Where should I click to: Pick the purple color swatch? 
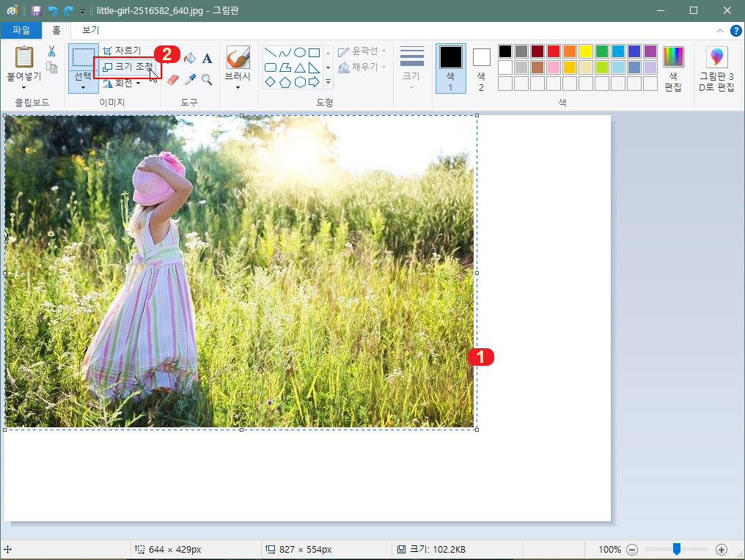click(650, 51)
